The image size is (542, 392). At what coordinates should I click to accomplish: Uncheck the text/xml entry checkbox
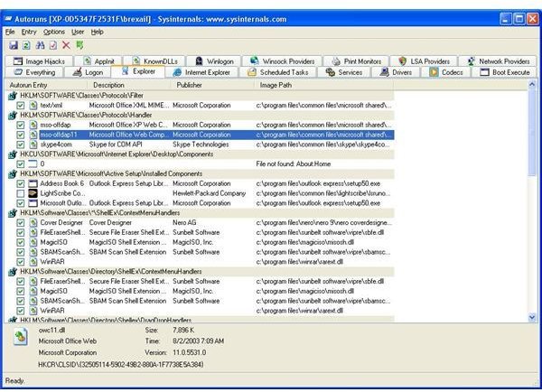[x=21, y=106]
